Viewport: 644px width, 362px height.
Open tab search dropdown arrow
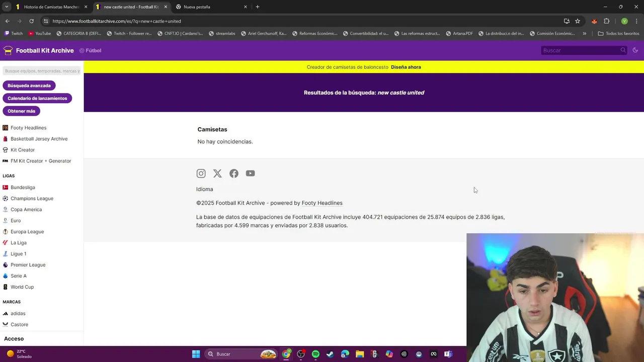7,7
